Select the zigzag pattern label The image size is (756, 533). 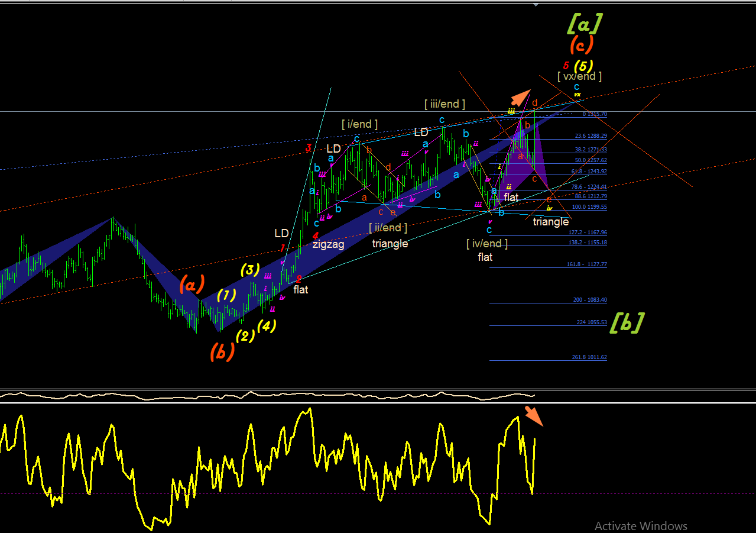tap(328, 244)
